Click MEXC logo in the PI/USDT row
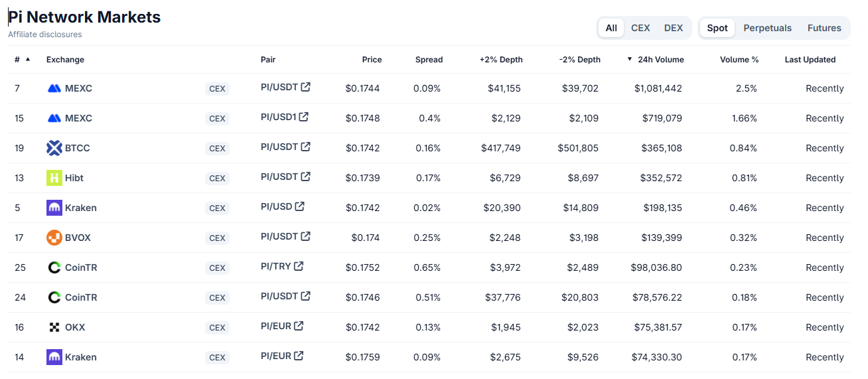 (x=54, y=88)
